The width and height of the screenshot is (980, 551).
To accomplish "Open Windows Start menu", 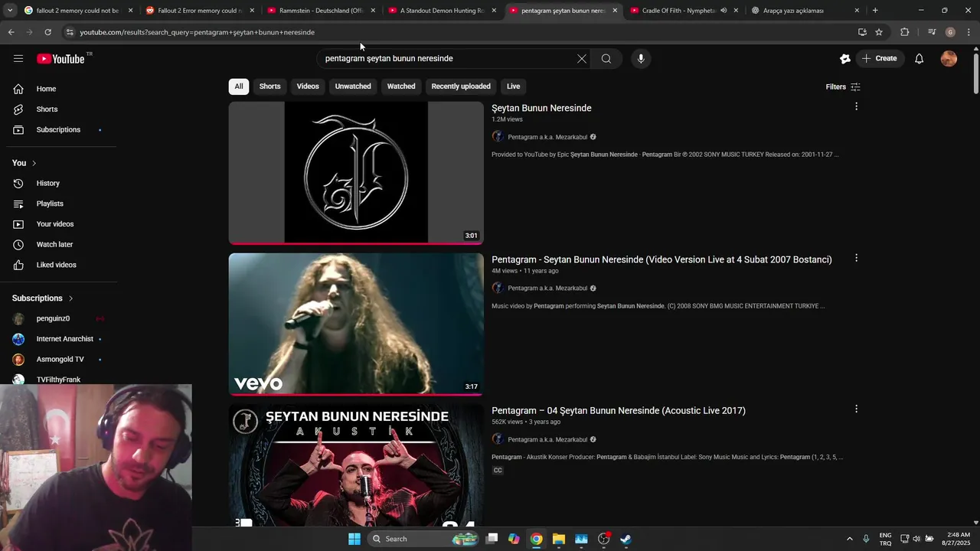I will (354, 539).
